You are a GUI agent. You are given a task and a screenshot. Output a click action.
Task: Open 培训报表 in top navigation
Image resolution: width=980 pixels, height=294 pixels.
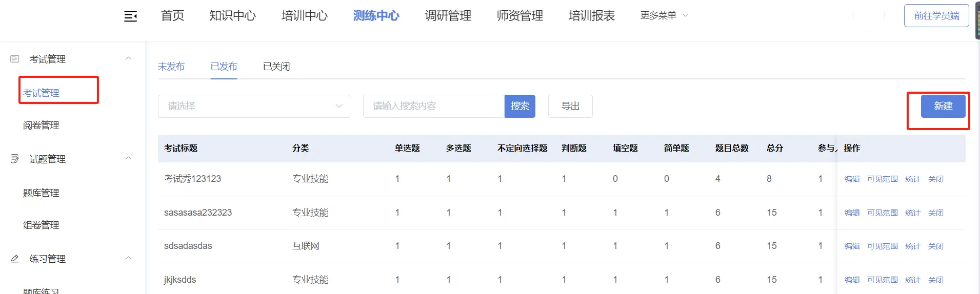592,16
